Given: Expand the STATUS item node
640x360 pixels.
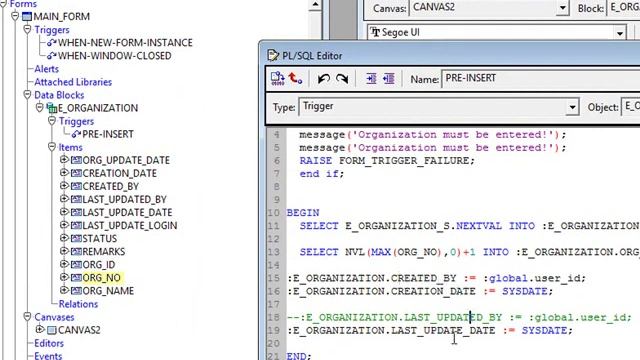Looking at the screenshot, I should (x=64, y=238).
